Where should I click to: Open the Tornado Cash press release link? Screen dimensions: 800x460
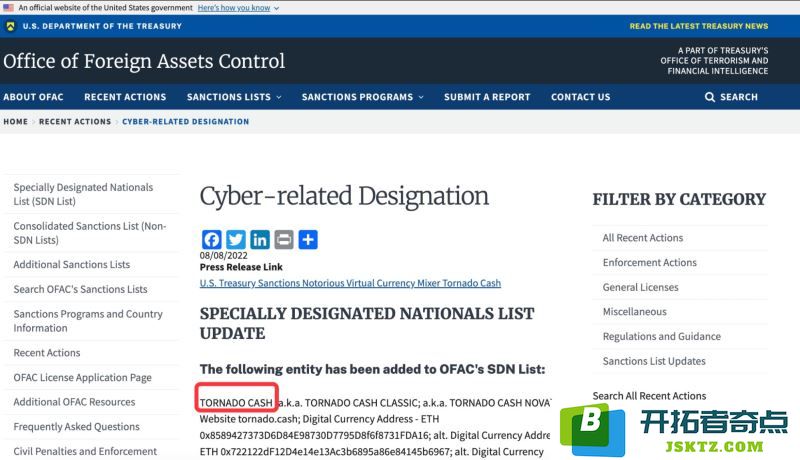(350, 283)
